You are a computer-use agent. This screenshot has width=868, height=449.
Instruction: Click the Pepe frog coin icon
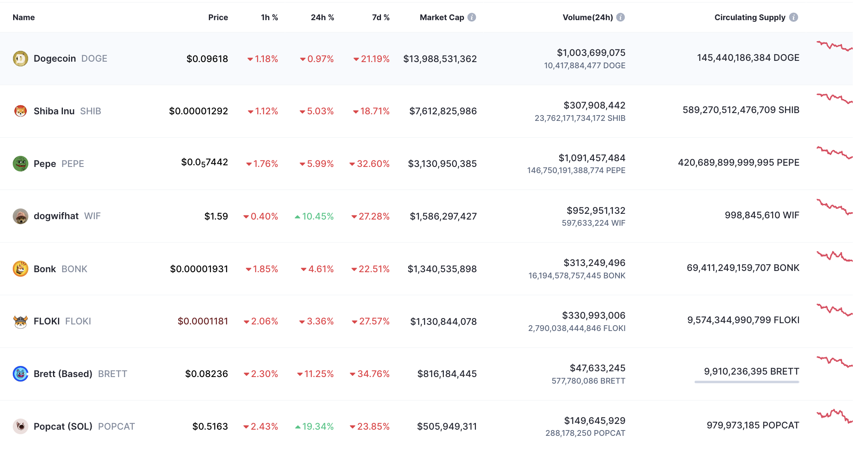pos(21,164)
